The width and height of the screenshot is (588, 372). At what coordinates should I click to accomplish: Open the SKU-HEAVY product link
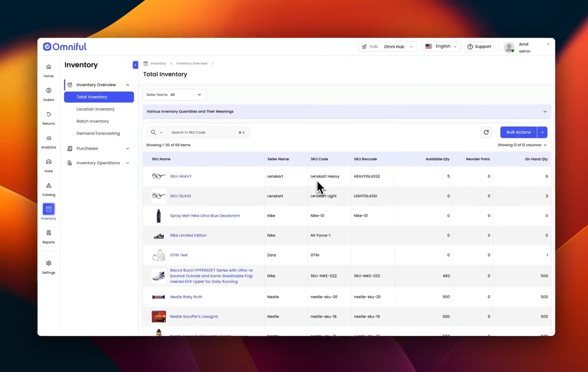(180, 177)
